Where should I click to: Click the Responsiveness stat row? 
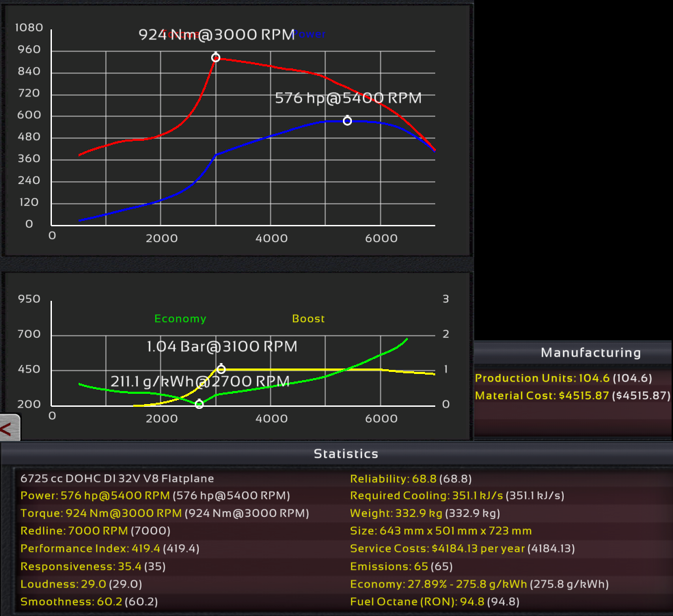click(93, 566)
